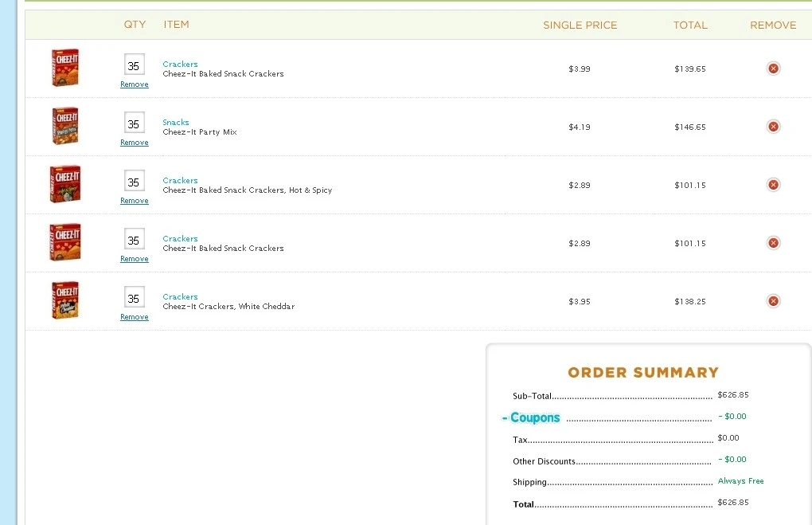
Task: Click the 'QTY' column header
Action: pyautogui.click(x=135, y=25)
